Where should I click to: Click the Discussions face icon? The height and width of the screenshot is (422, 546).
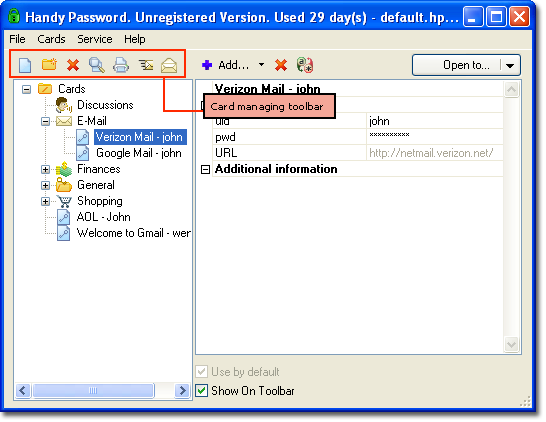64,105
